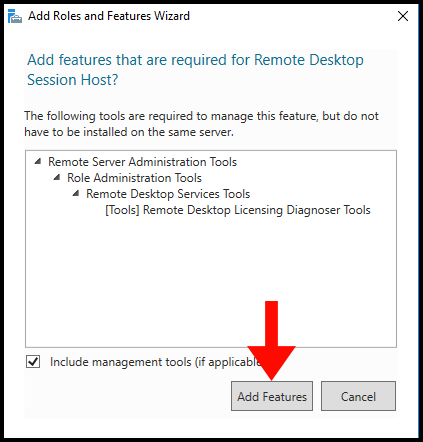Click the Add Roles and Features Wizard title text
The height and width of the screenshot is (442, 423).
point(109,16)
